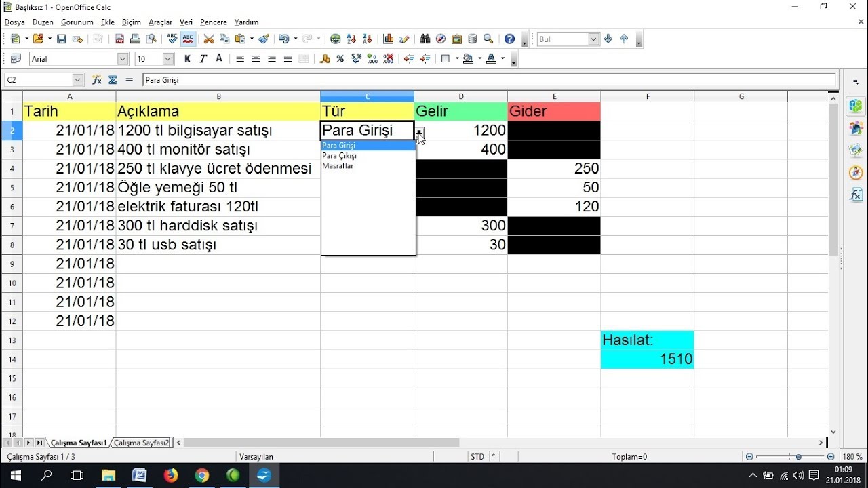This screenshot has width=868, height=488.
Task: Click the zoom out minus button
Action: click(x=749, y=457)
